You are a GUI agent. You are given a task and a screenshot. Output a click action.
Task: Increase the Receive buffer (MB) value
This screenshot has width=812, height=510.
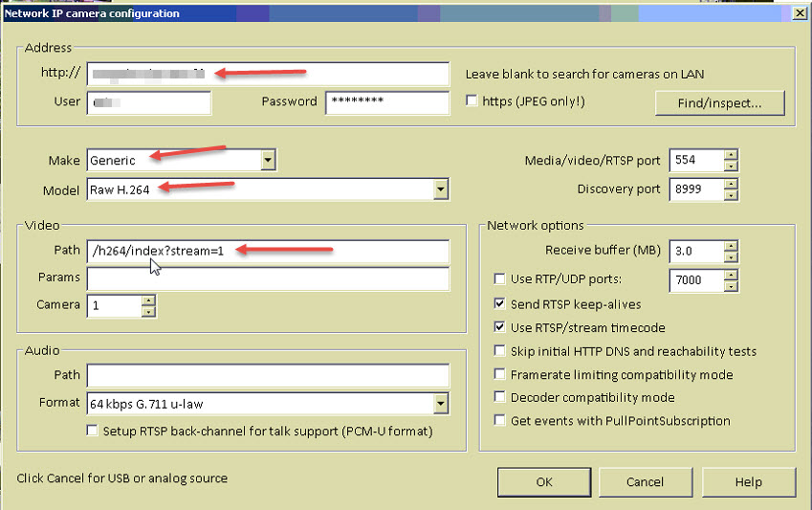(731, 246)
